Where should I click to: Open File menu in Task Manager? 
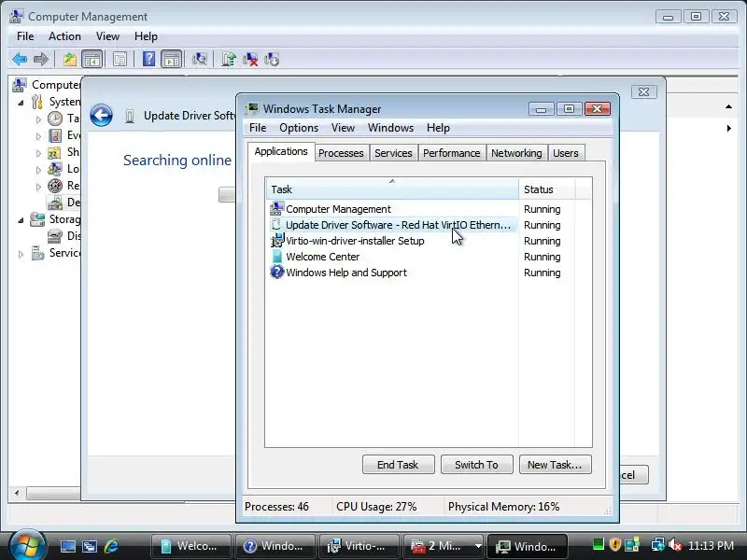258,128
